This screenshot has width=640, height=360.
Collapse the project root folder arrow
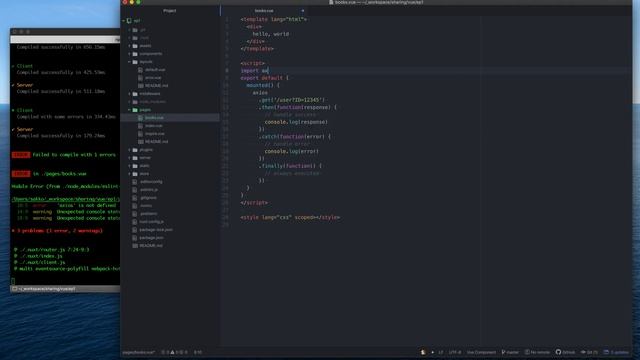124,20
